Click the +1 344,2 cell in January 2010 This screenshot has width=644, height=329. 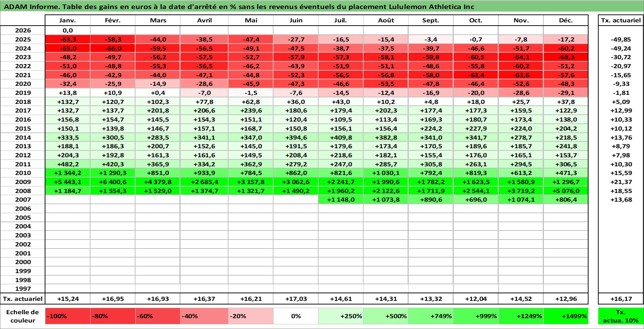(68, 173)
